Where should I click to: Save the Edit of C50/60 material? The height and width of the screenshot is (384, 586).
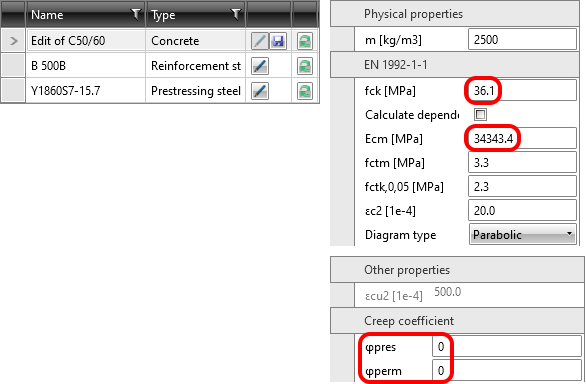coord(278,41)
